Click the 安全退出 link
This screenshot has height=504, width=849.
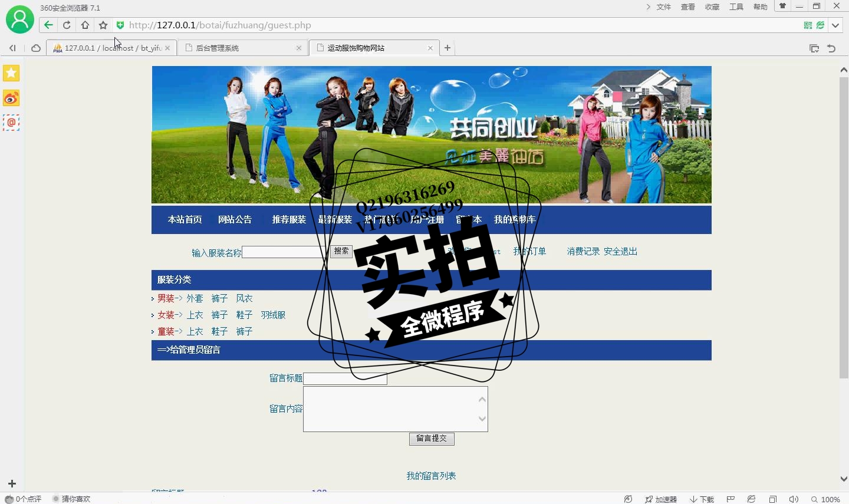click(x=620, y=252)
